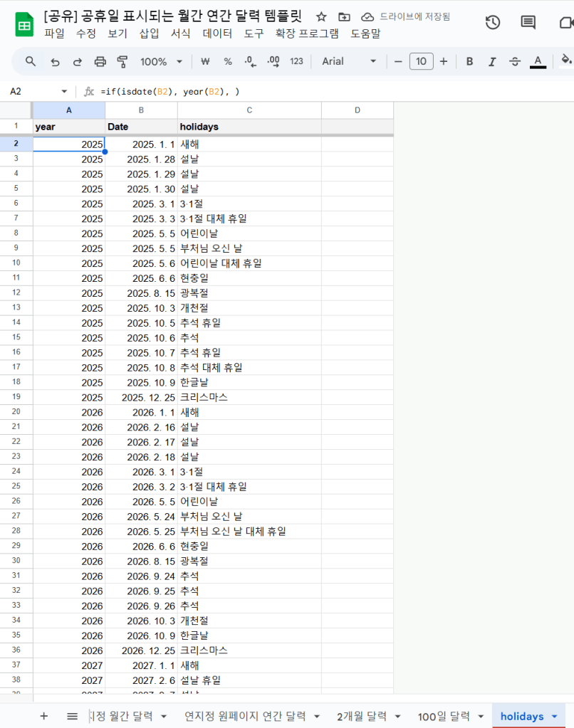Toggle italic formatting
The image size is (574, 728).
tap(491, 62)
